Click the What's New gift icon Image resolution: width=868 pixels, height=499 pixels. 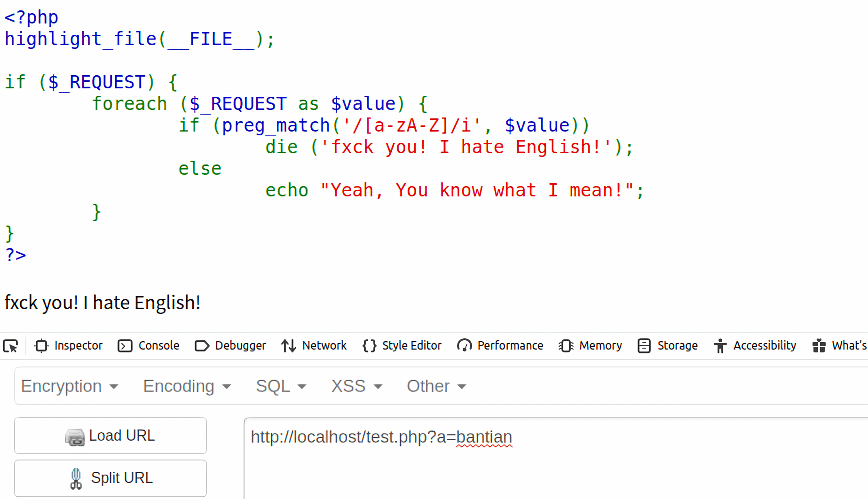click(x=819, y=346)
